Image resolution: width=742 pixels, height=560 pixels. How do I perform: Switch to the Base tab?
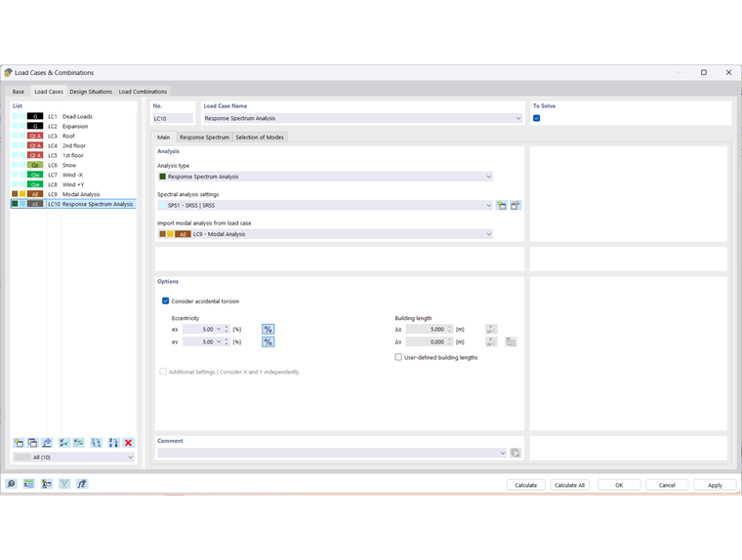(19, 92)
